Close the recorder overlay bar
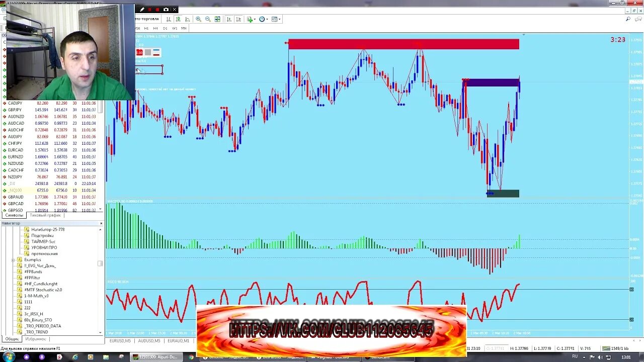 pyautogui.click(x=174, y=9)
